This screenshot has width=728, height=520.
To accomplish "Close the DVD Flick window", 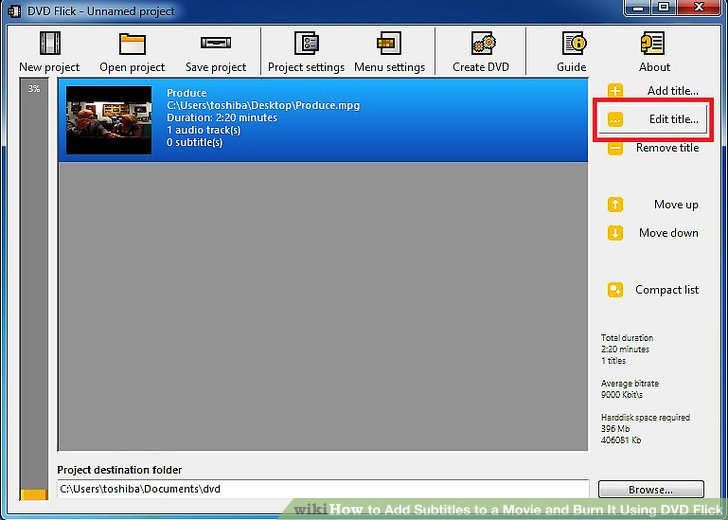I will tap(699, 7).
